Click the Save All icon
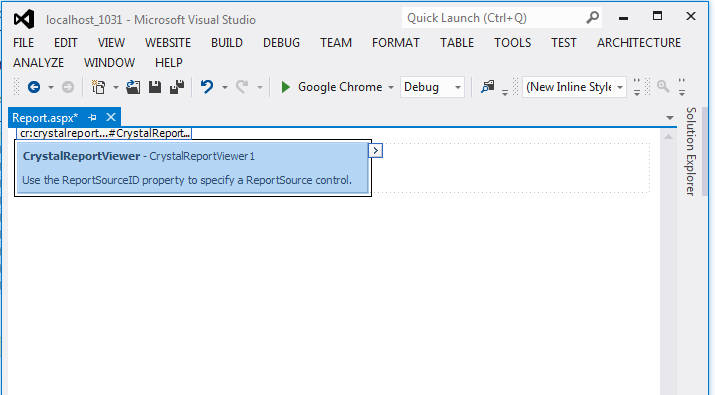 (177, 87)
